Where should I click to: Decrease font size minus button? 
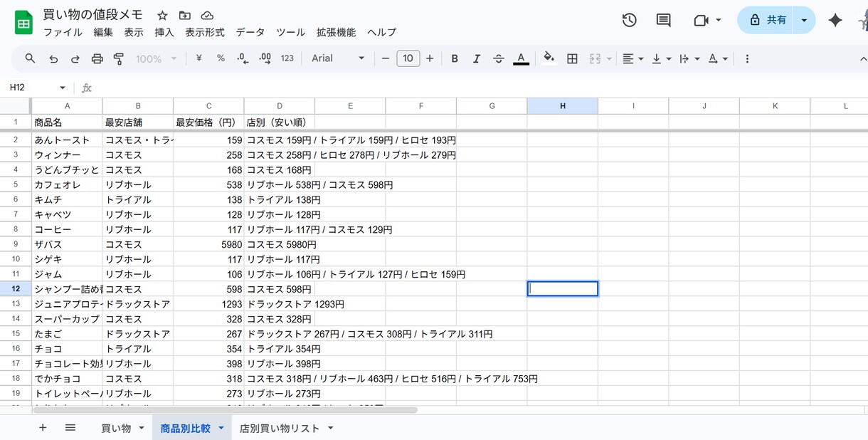[x=386, y=58]
